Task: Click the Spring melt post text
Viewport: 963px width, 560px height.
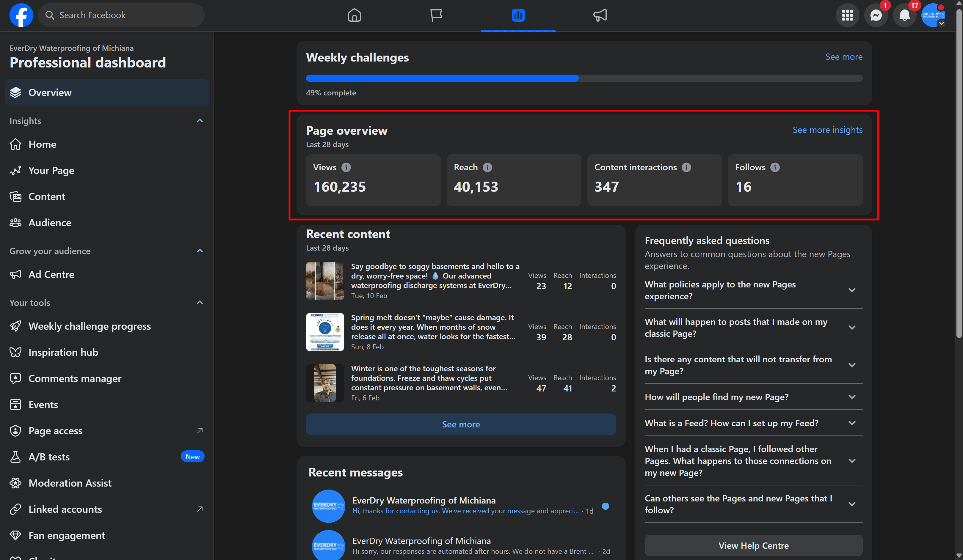Action: point(433,327)
